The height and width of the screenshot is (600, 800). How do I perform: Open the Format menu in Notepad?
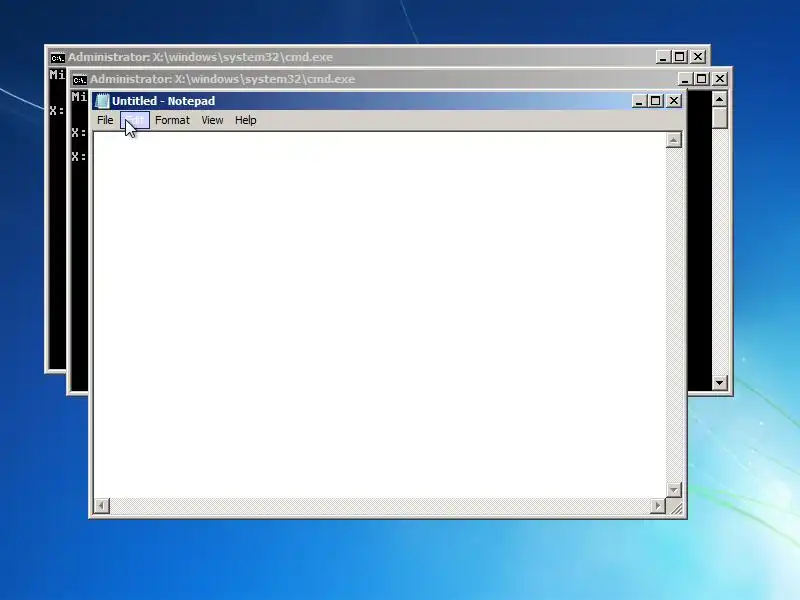click(x=172, y=120)
